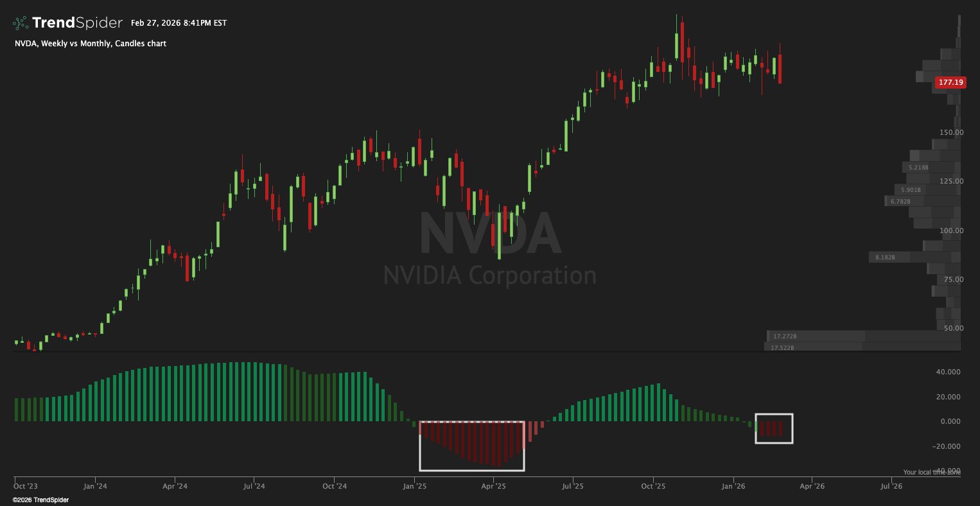Select the 150.00 price axis label
The height and width of the screenshot is (506, 980).
click(950, 132)
